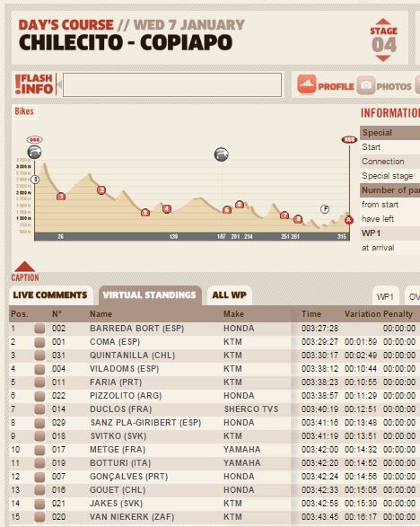Viewport: 420px width, 527px height.
Task: Go to next stage with down arrow
Action: pyautogui.click(x=383, y=57)
